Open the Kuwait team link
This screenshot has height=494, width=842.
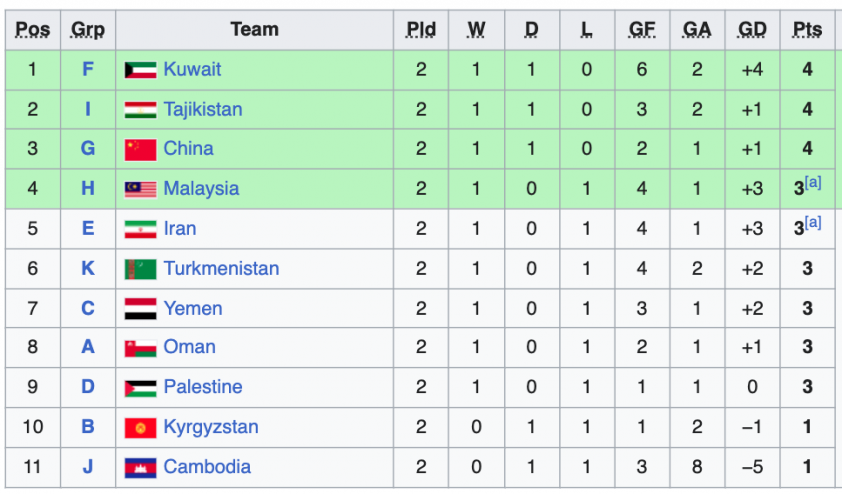coord(192,69)
